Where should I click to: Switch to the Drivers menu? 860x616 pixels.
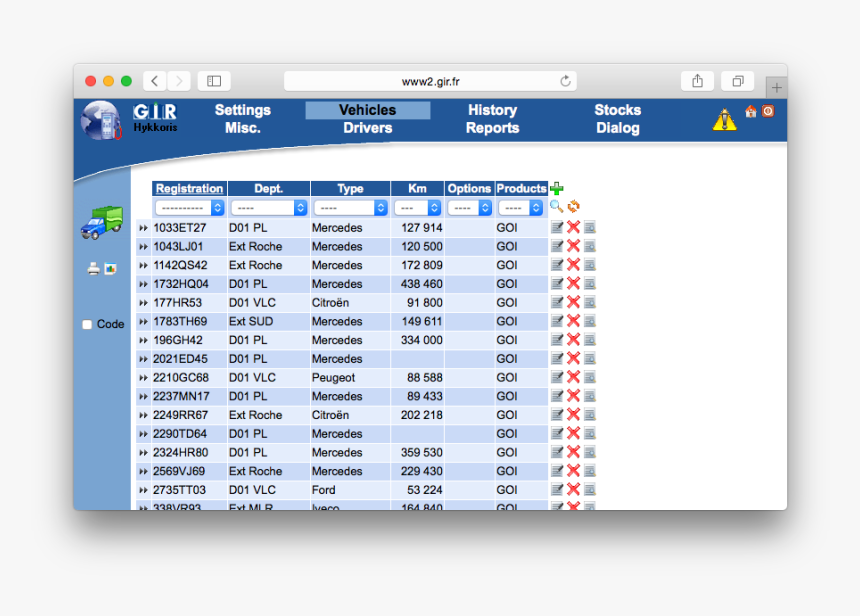coord(367,128)
